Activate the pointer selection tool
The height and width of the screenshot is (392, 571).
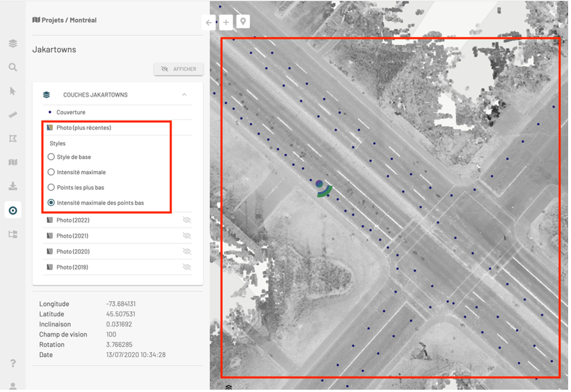(x=13, y=91)
